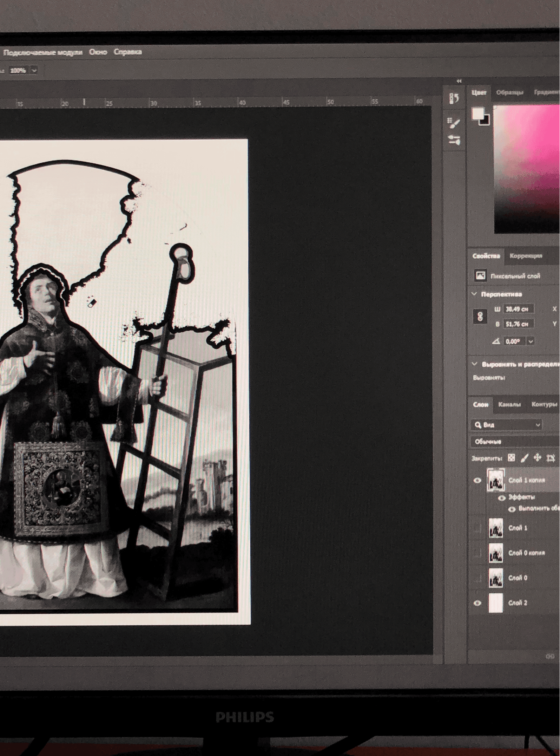Show the Слой 0 копия layer
560x756 pixels.
point(477,553)
